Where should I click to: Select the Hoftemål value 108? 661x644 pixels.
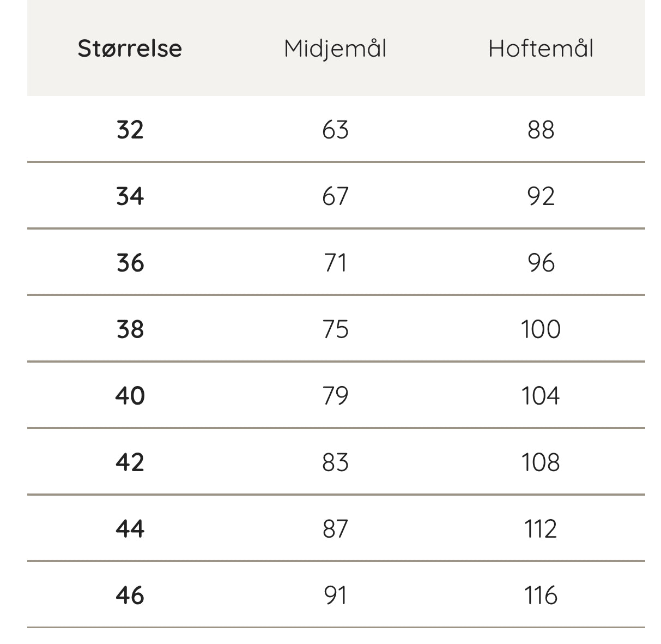[541, 462]
